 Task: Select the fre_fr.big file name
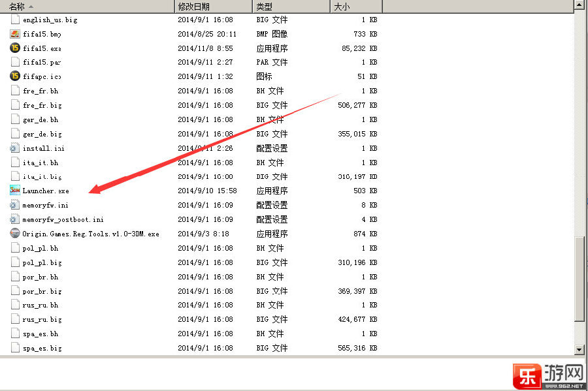[x=42, y=105]
